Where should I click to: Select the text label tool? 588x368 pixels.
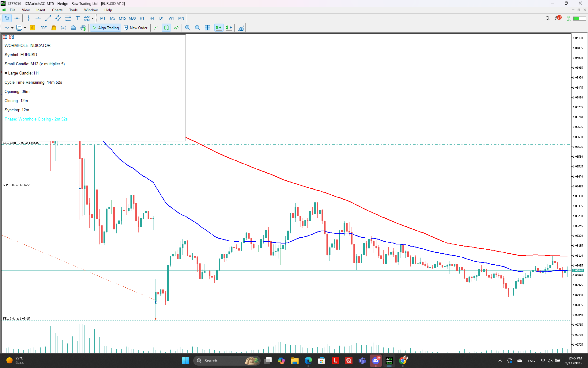[x=77, y=18]
